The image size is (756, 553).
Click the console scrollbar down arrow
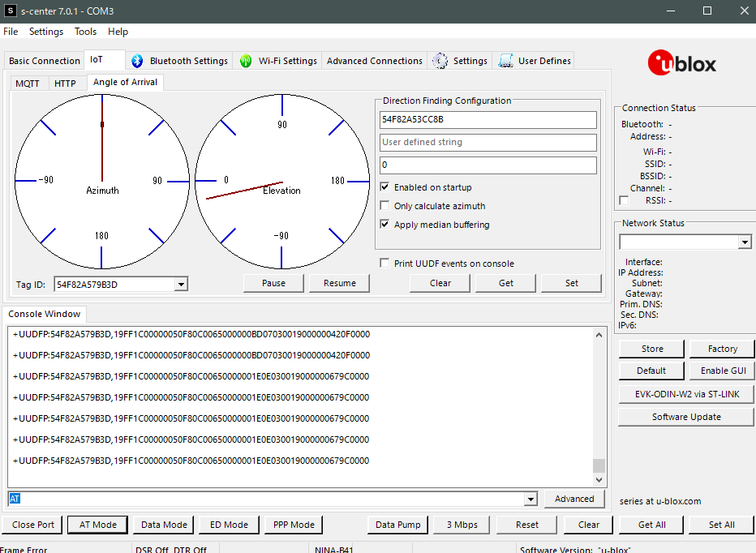[x=599, y=480]
